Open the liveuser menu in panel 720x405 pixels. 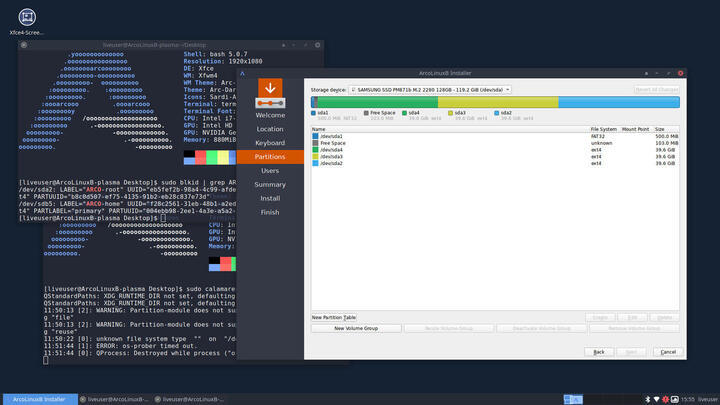coord(708,399)
